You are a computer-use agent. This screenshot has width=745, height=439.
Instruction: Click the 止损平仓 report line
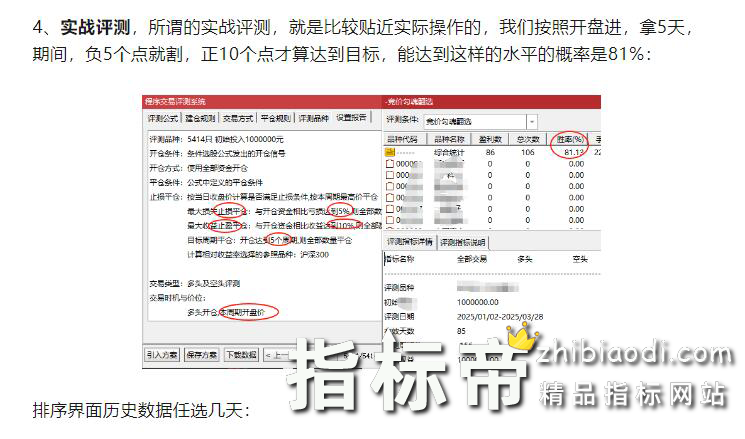(264, 197)
